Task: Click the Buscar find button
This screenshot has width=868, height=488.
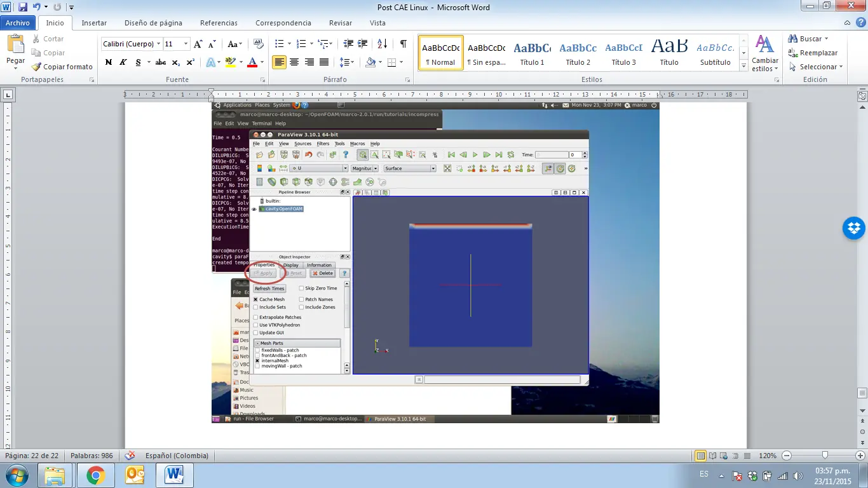Action: point(809,39)
